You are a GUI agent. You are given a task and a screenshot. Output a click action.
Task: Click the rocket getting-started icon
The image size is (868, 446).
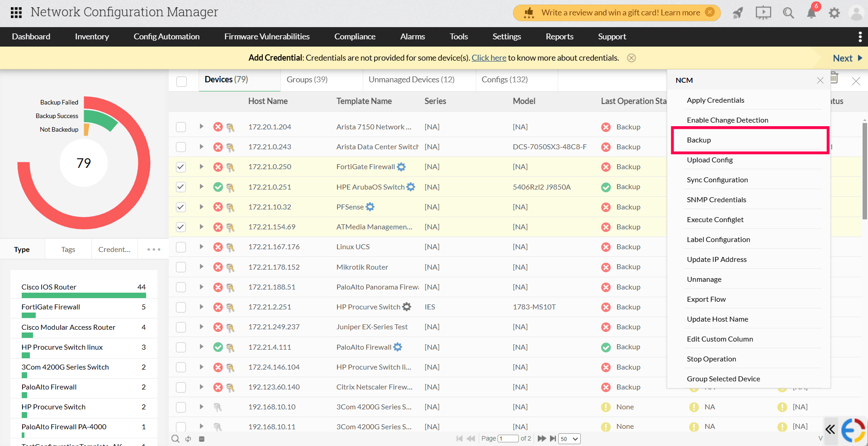tap(737, 13)
